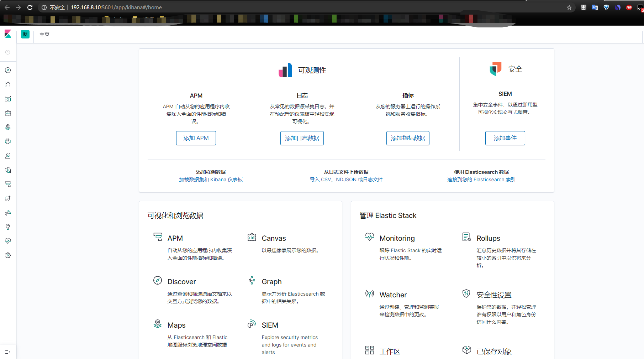Click the browser address bar URL
Image resolution: width=644 pixels, height=359 pixels.
tap(116, 7)
